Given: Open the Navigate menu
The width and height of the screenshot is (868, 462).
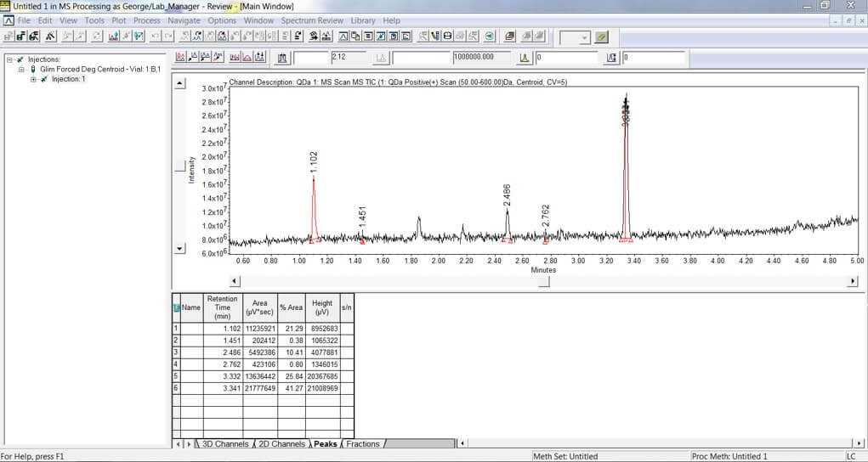Looking at the screenshot, I should [184, 20].
